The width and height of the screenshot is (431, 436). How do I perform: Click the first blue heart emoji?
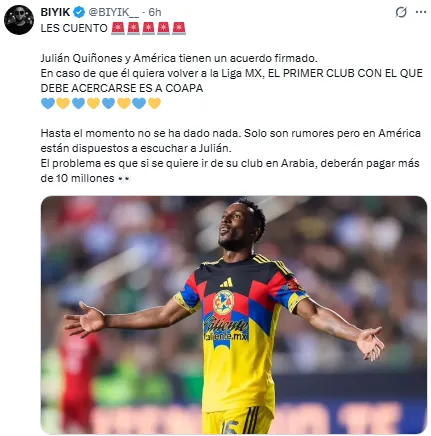point(48,103)
